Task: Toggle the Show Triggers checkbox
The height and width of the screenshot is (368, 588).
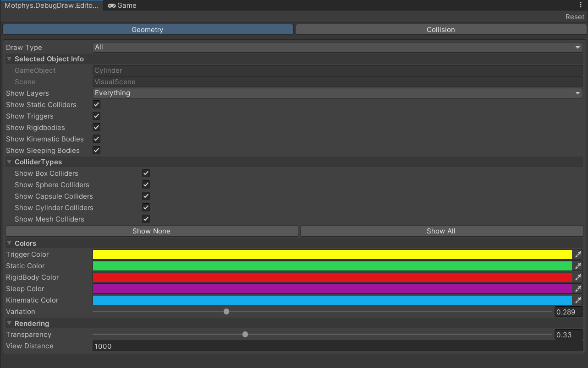Action: 97,116
